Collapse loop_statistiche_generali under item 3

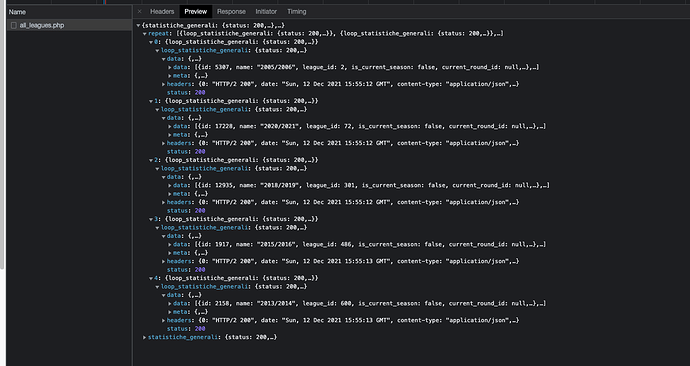157,228
